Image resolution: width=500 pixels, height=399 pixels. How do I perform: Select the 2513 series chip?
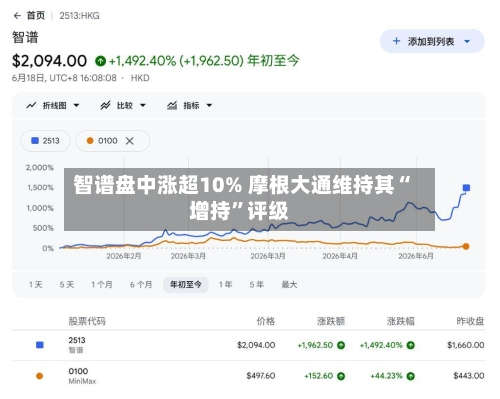46,141
